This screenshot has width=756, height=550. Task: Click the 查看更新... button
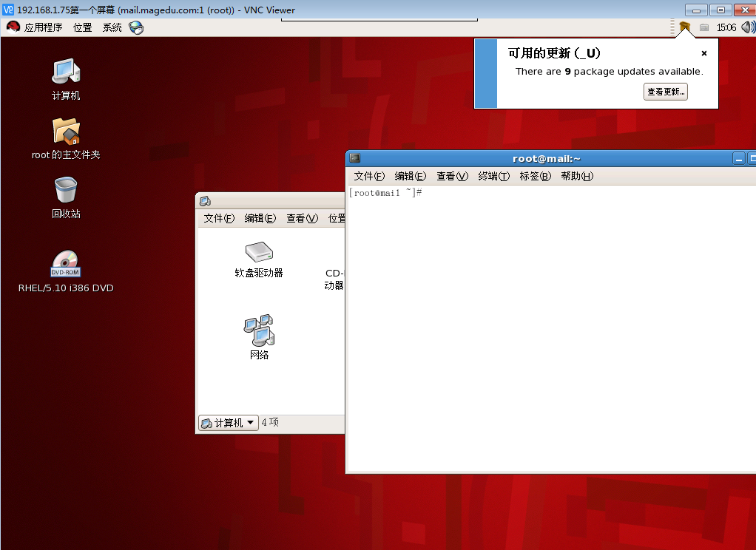point(665,92)
